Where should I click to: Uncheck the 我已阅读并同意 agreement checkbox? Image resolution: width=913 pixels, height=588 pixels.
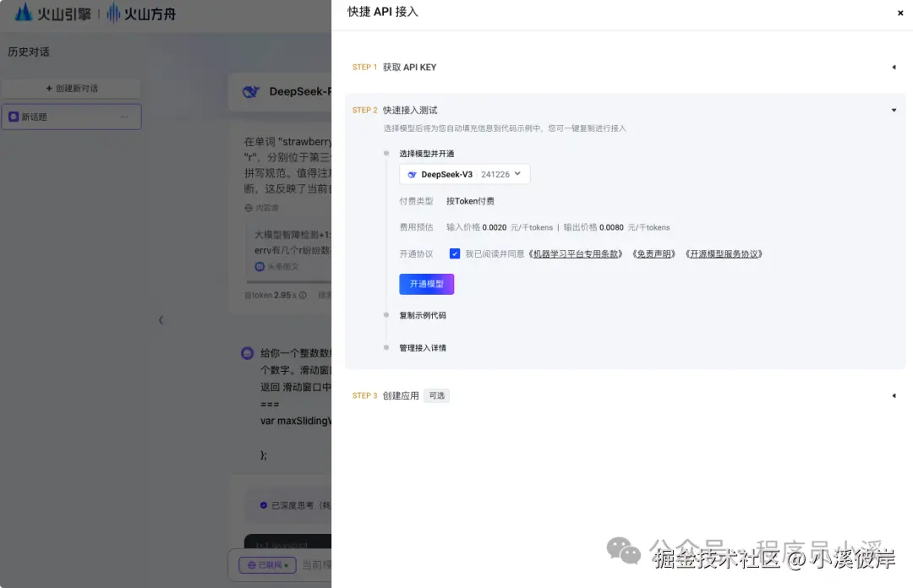(x=455, y=253)
